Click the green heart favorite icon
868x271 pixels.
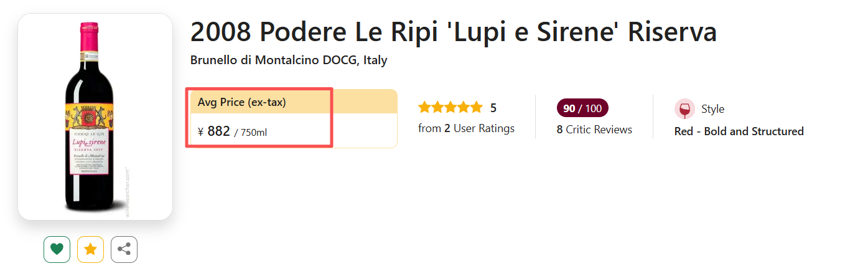point(57,249)
